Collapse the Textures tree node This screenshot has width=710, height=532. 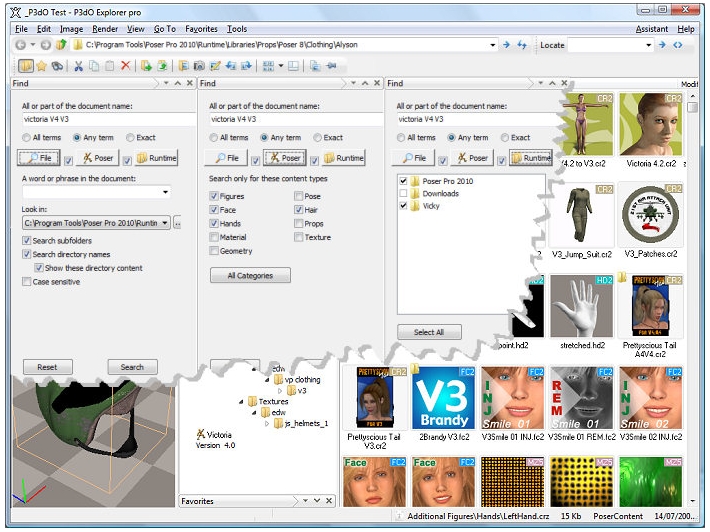pyautogui.click(x=241, y=401)
